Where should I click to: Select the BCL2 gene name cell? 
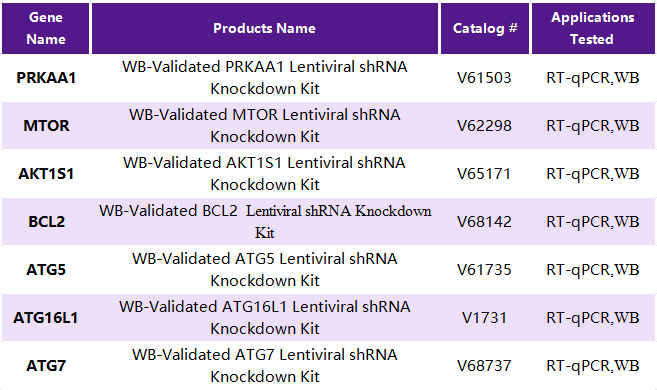47,222
